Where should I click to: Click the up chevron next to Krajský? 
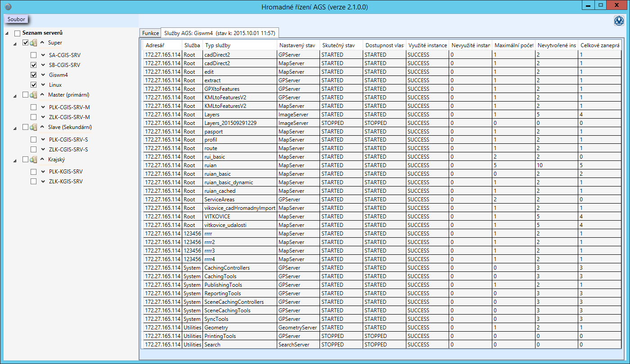pos(42,160)
